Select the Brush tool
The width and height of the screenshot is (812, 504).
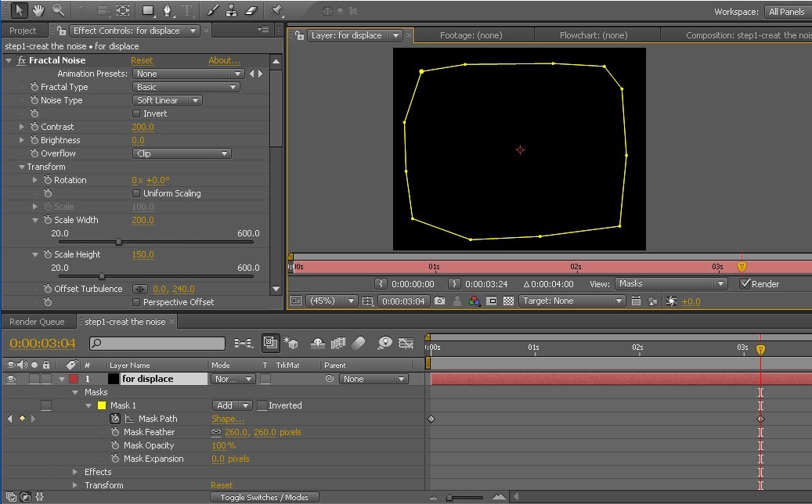(x=212, y=10)
